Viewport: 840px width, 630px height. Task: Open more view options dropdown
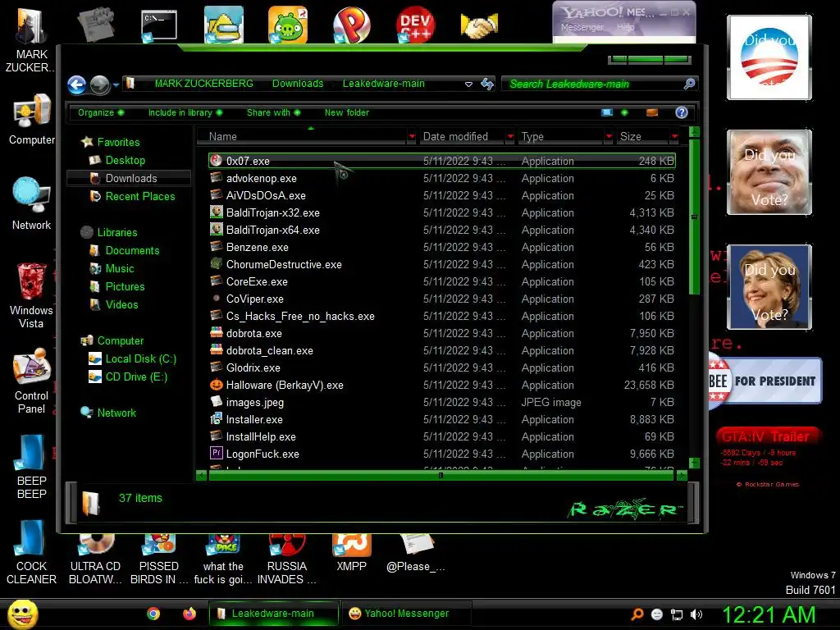point(624,112)
